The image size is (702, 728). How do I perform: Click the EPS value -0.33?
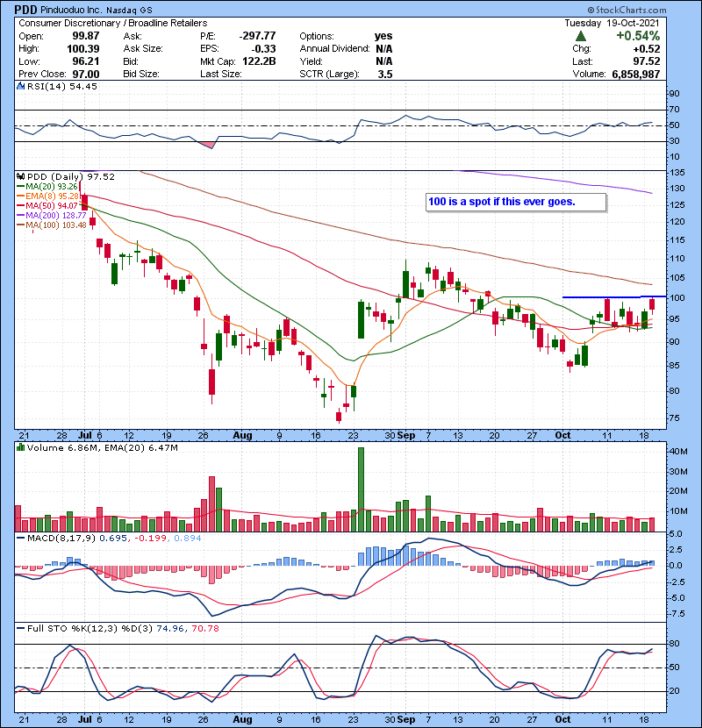[x=263, y=48]
